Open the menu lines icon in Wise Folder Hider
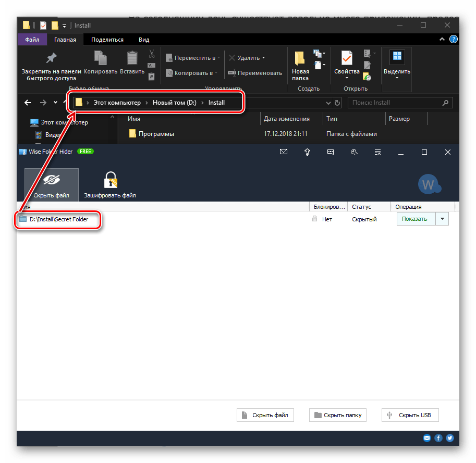The height and width of the screenshot is (463, 476). pos(377,152)
